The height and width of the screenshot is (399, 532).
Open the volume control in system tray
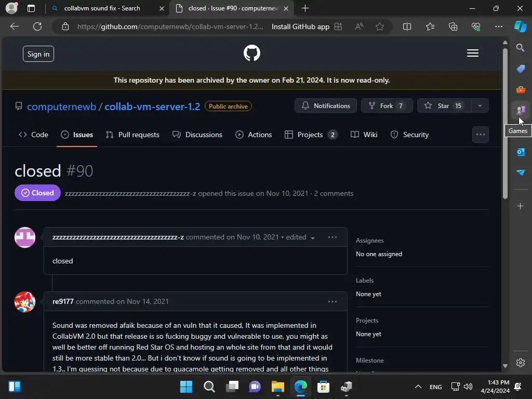pyautogui.click(x=468, y=387)
